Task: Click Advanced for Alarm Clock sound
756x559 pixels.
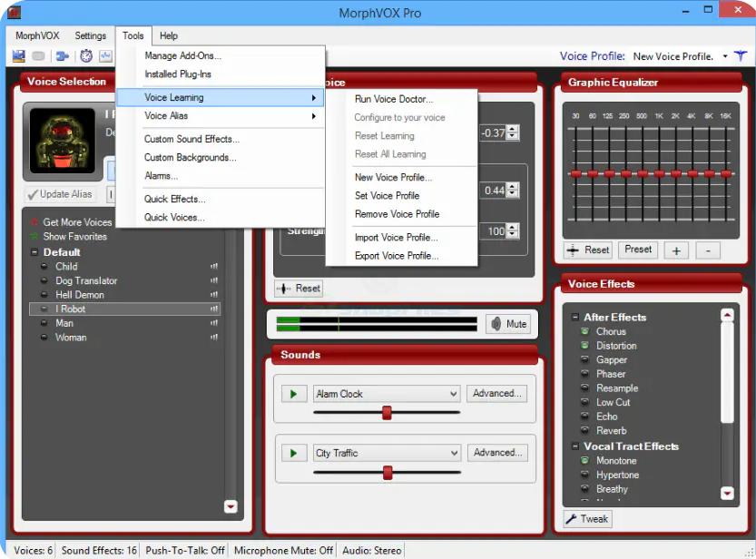Action: click(x=497, y=394)
